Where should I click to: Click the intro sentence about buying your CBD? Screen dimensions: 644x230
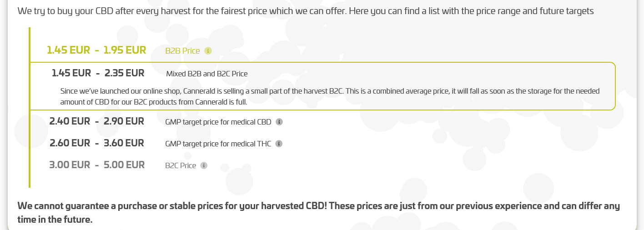click(x=306, y=10)
